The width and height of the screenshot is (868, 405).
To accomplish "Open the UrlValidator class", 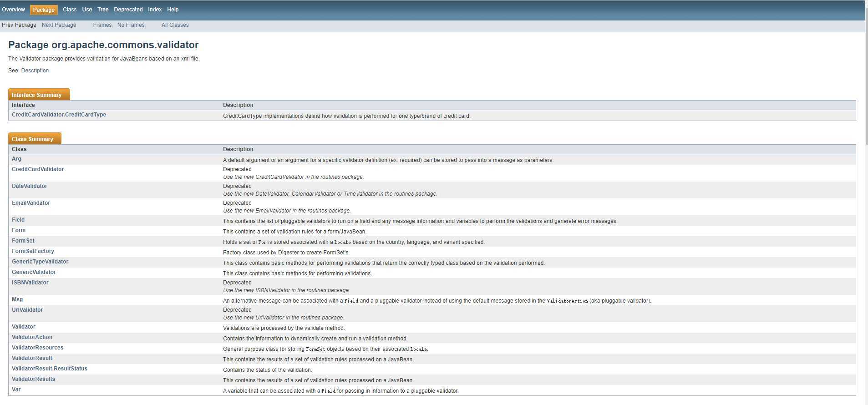I will (x=27, y=310).
